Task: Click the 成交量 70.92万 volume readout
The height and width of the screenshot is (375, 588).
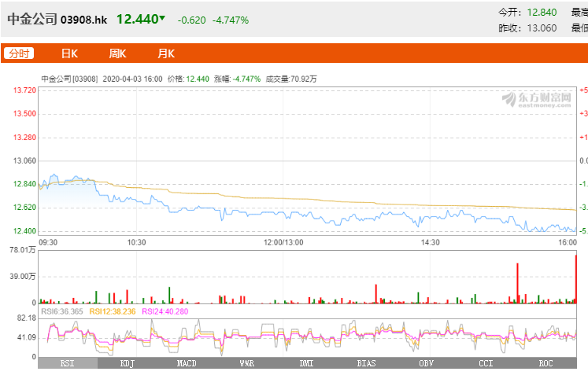Action: [291, 79]
